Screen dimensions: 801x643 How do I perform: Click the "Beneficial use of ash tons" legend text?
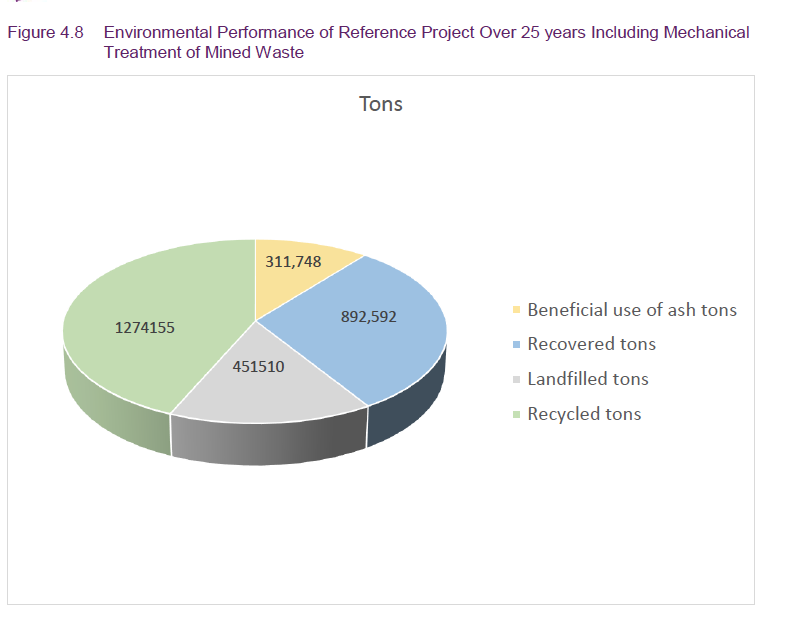point(631,310)
